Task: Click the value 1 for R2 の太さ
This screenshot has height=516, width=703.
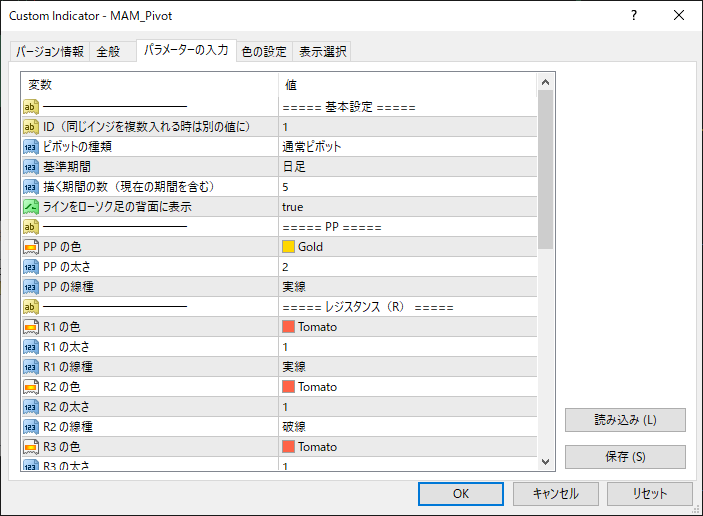Action: tap(408, 407)
